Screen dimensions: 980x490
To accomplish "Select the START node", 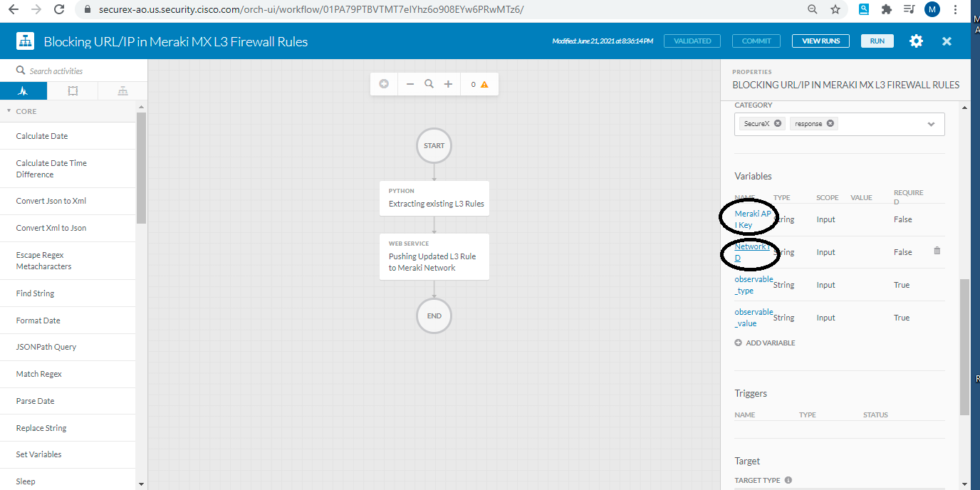I will point(434,145).
